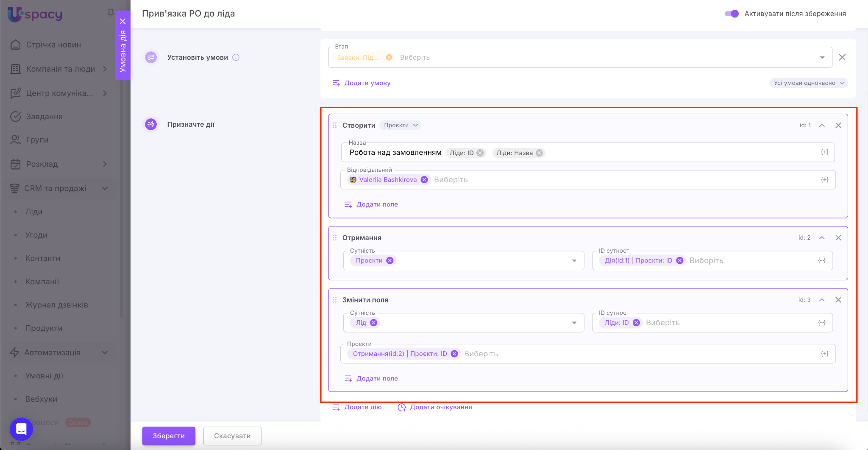Viewport: 868px width, 450px height.
Task: Expand the Сутність dropdown in Отримання
Action: pyautogui.click(x=574, y=260)
